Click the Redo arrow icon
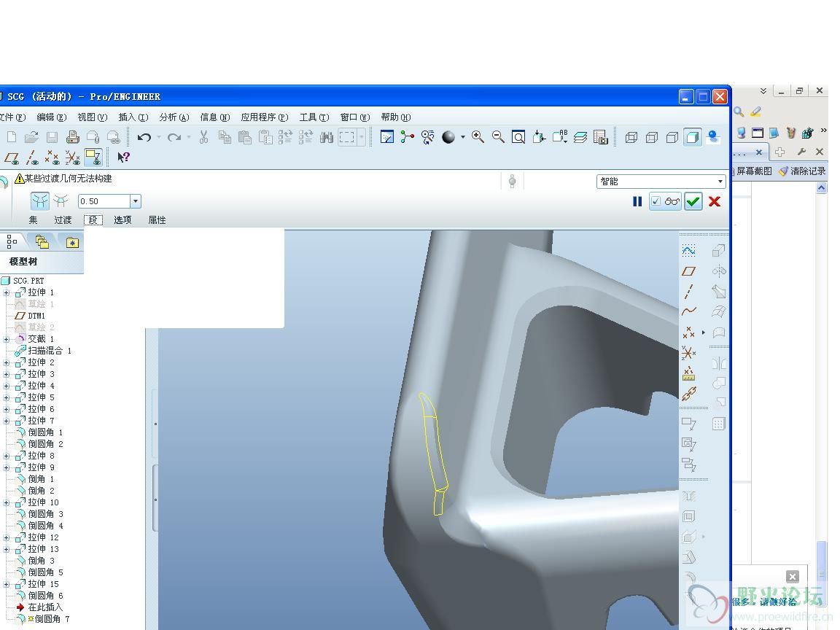This screenshot has width=840, height=630. (x=174, y=138)
